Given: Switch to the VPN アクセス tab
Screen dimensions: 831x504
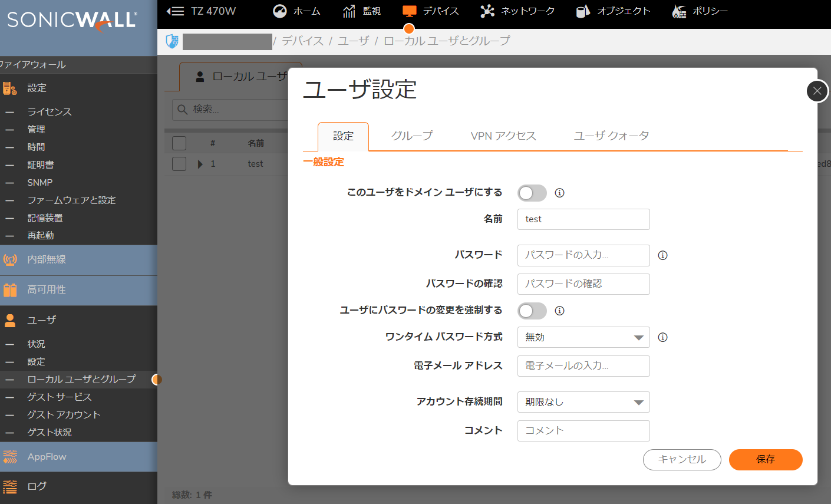Looking at the screenshot, I should (503, 136).
